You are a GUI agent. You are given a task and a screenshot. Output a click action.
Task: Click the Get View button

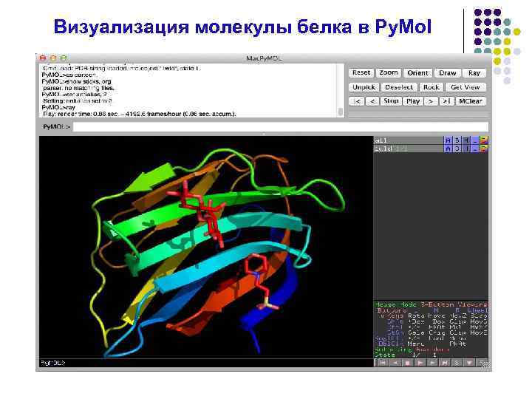point(465,87)
